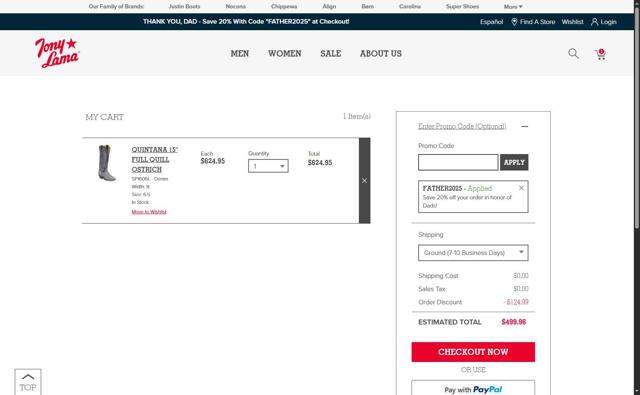Click the Login user icon
640x395 pixels.
pyautogui.click(x=594, y=22)
